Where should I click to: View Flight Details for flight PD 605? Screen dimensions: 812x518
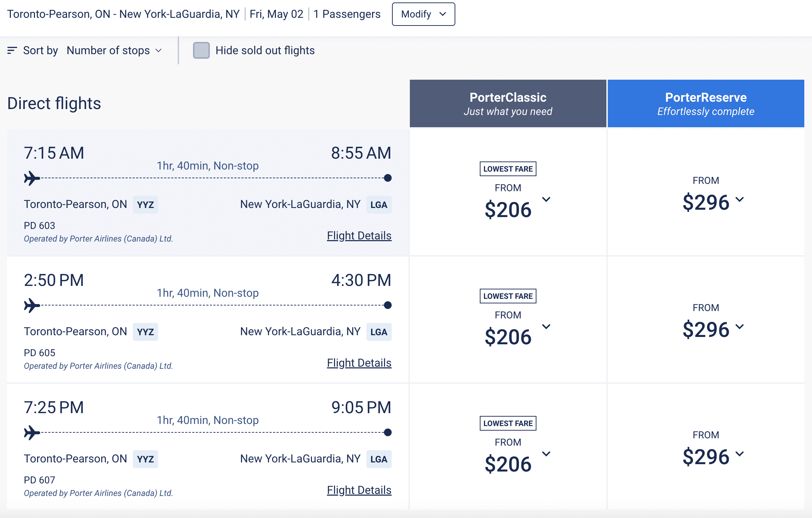point(359,363)
